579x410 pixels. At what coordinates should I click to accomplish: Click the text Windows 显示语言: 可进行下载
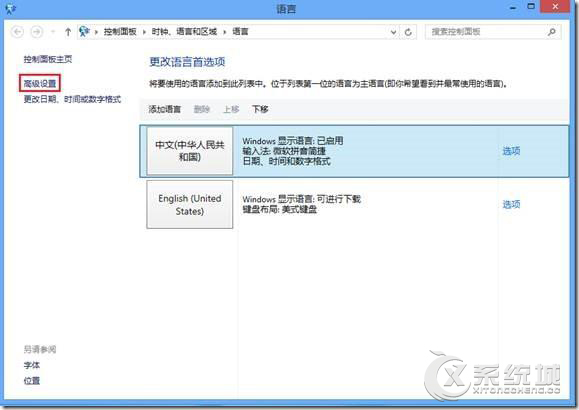tap(301, 199)
